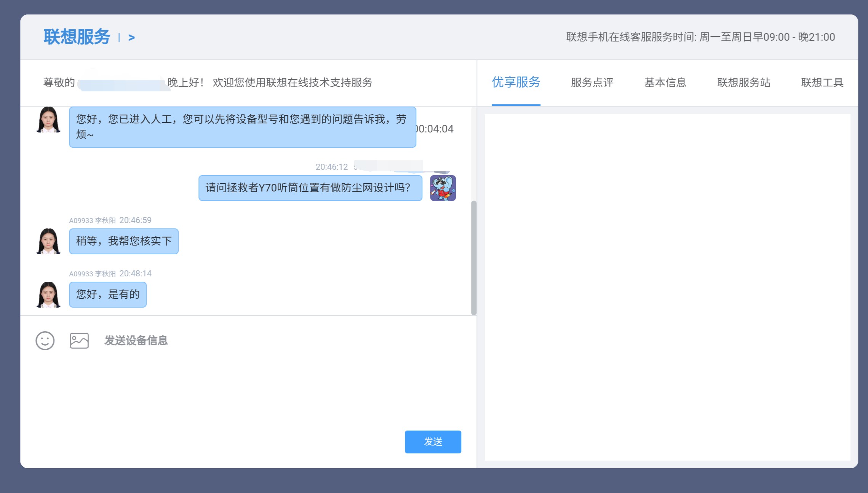Click the customer's cartoon elephant avatar
868x493 pixels.
coord(443,188)
